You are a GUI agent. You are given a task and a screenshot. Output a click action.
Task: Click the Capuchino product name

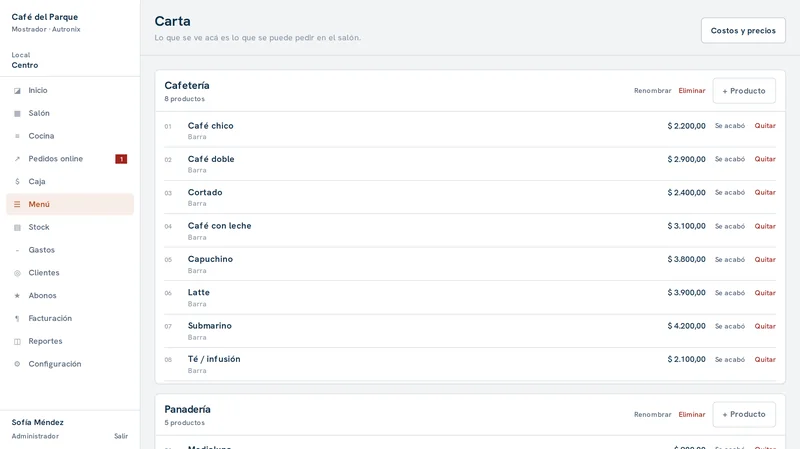[210, 259]
